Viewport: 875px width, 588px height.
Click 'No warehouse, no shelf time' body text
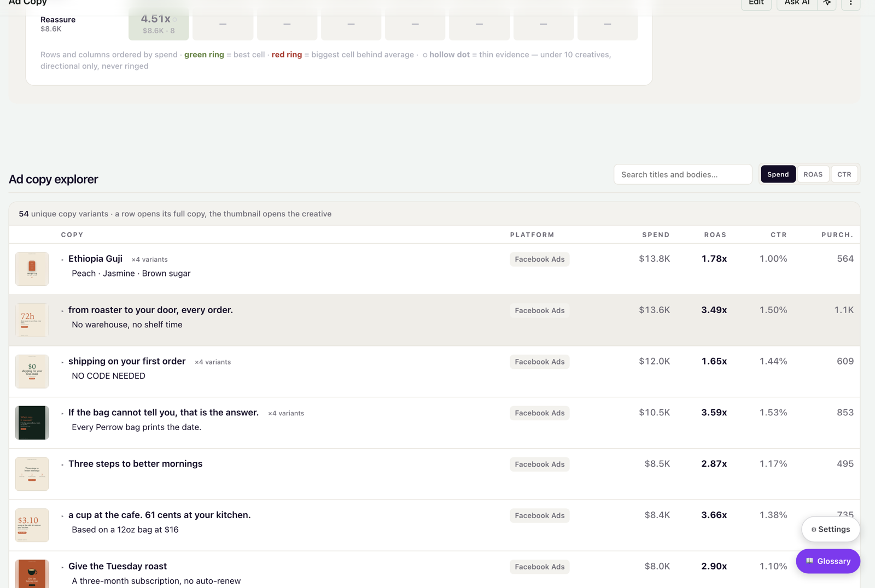[127, 325]
